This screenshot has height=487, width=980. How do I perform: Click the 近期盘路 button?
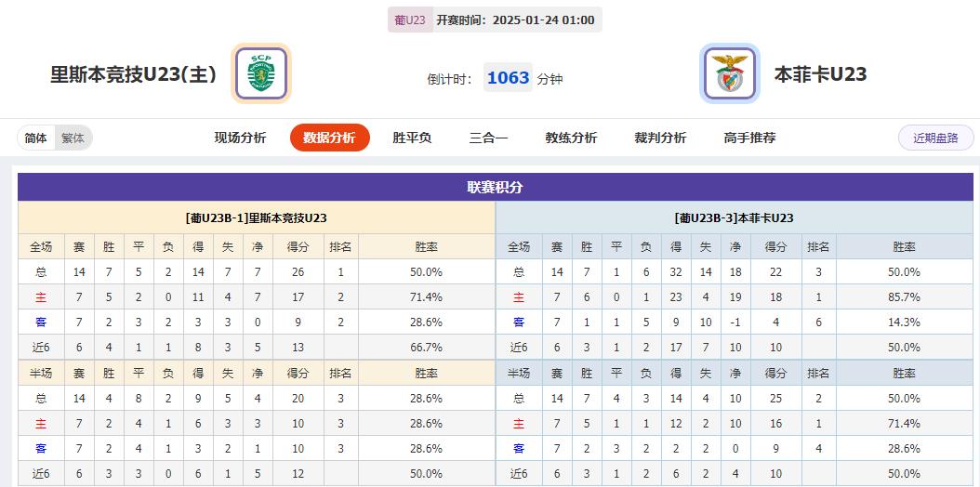click(935, 138)
